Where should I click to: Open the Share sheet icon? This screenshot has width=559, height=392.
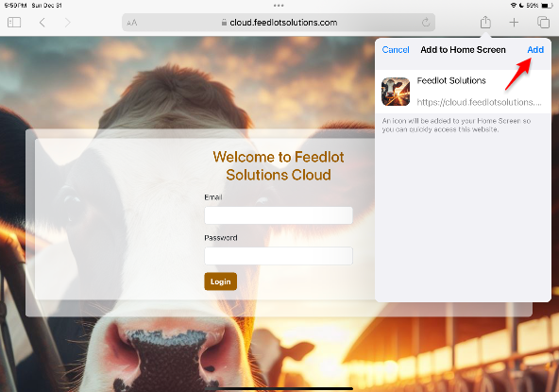(x=485, y=22)
